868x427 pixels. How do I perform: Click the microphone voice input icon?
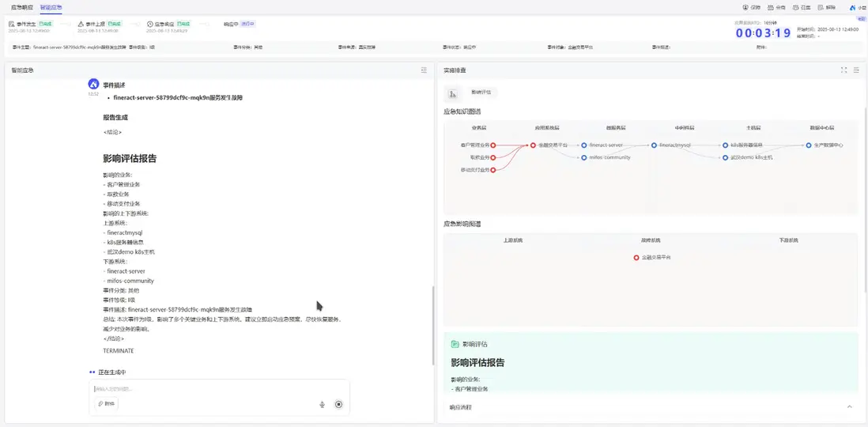coord(322,404)
